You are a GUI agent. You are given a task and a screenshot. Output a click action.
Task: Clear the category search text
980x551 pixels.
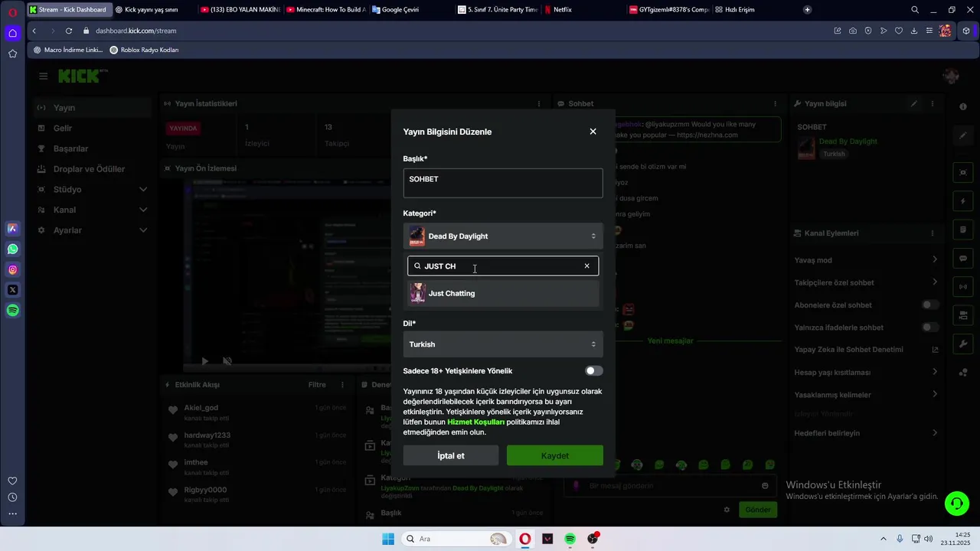[587, 266]
